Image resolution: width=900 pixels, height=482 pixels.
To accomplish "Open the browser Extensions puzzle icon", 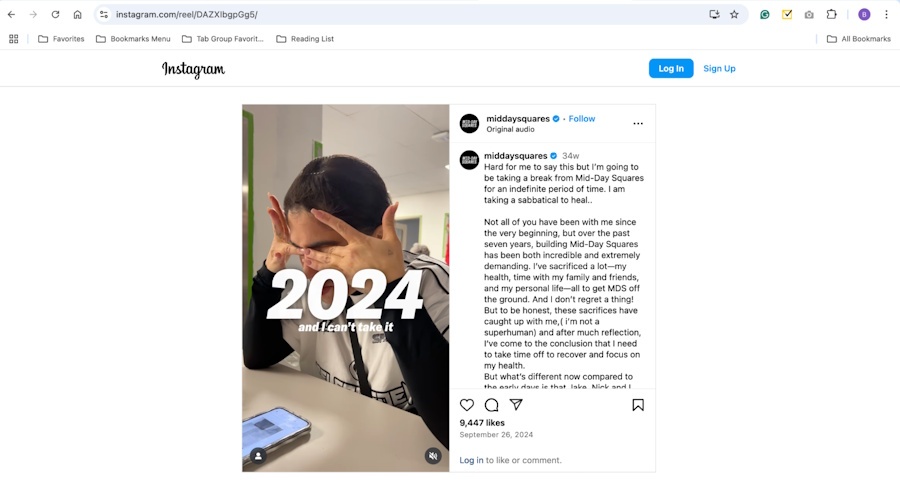I will [831, 14].
